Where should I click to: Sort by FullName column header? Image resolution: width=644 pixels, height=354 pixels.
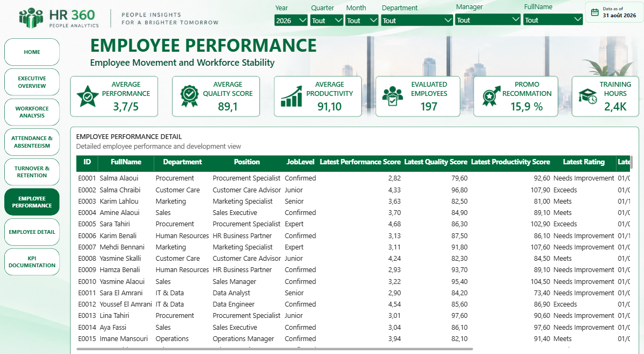click(126, 162)
